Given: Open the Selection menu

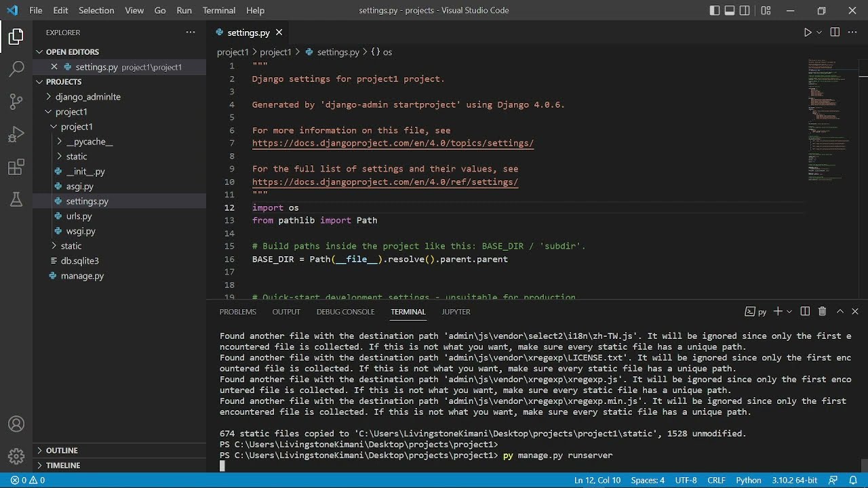Looking at the screenshot, I should click(96, 10).
